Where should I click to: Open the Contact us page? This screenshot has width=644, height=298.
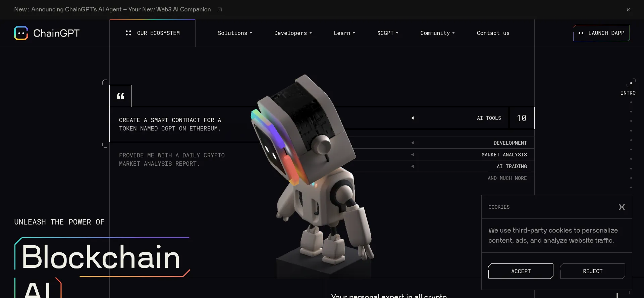coord(493,33)
